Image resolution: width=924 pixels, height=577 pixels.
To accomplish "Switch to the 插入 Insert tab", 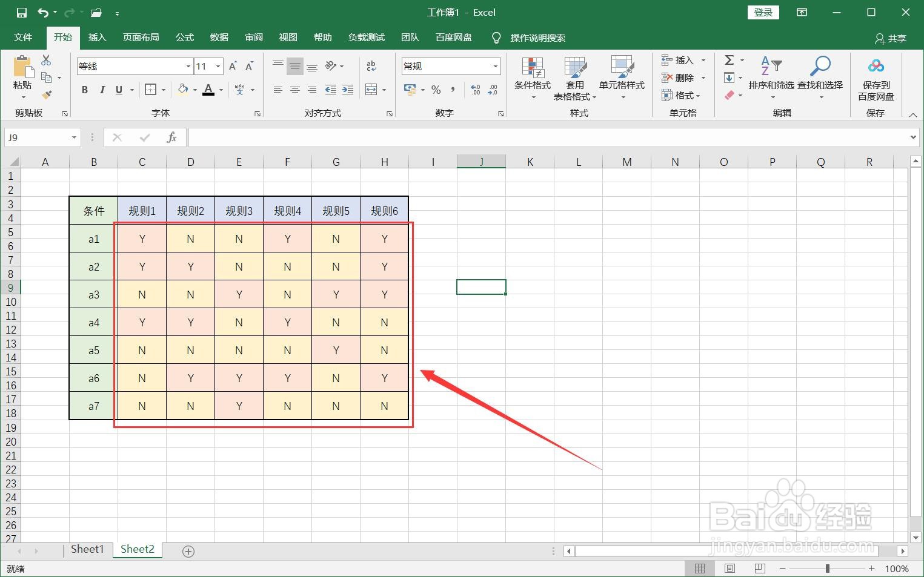I will click(x=98, y=38).
